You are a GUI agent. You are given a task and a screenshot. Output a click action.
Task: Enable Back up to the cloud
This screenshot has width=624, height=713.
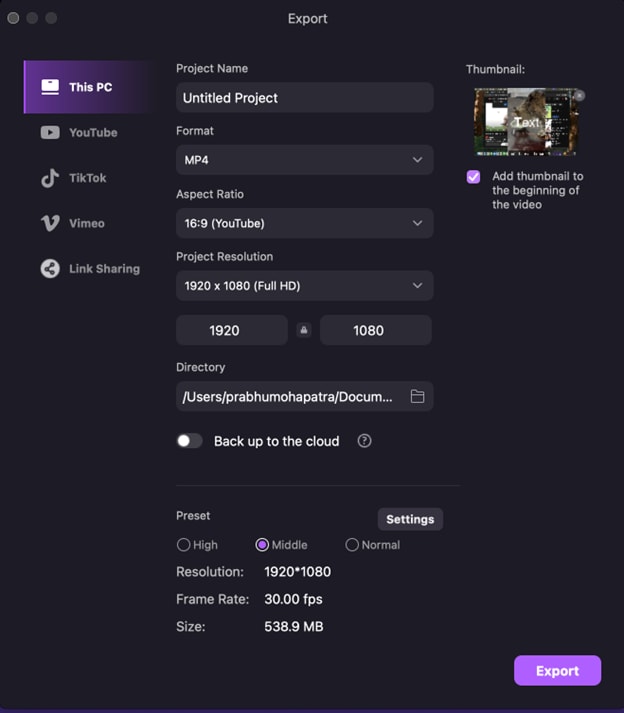tap(189, 441)
